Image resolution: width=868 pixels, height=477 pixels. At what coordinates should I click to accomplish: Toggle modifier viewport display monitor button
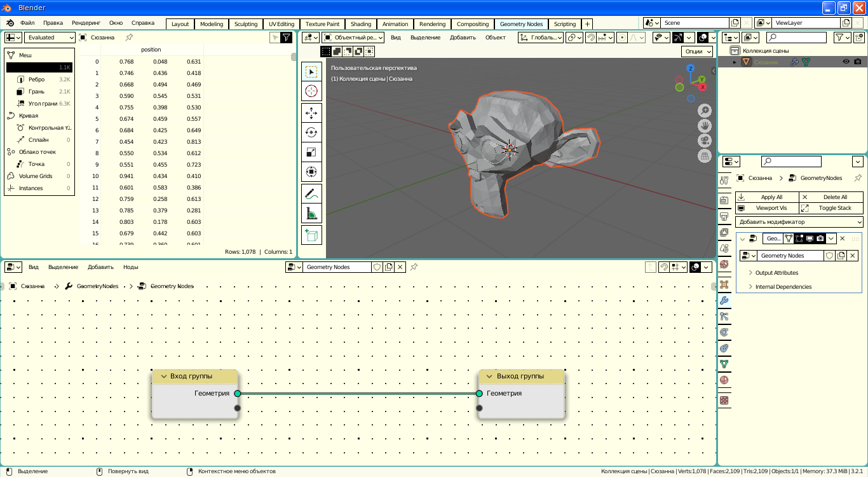click(810, 238)
